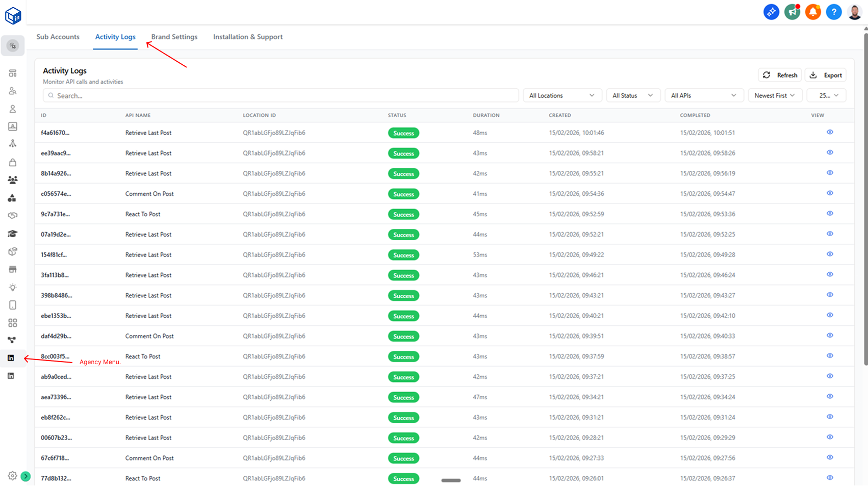Open the eye view icon for f4a61670 row
868x488 pixels.
click(830, 132)
